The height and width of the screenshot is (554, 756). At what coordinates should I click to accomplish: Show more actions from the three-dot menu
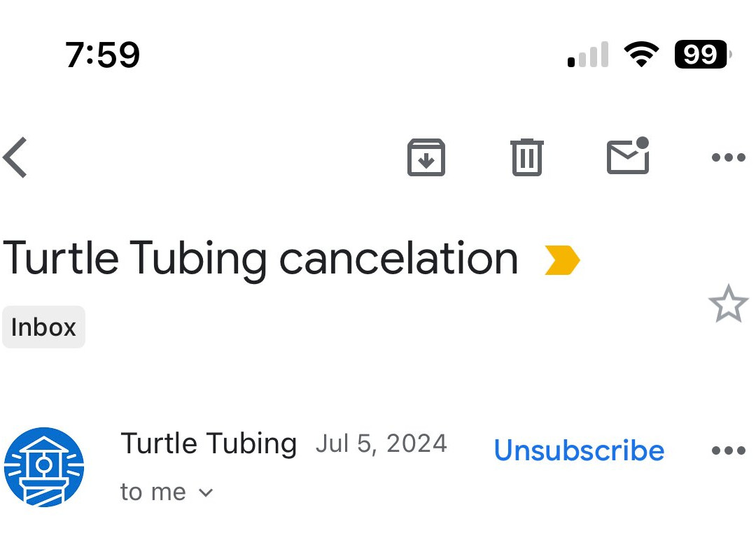[x=727, y=157]
